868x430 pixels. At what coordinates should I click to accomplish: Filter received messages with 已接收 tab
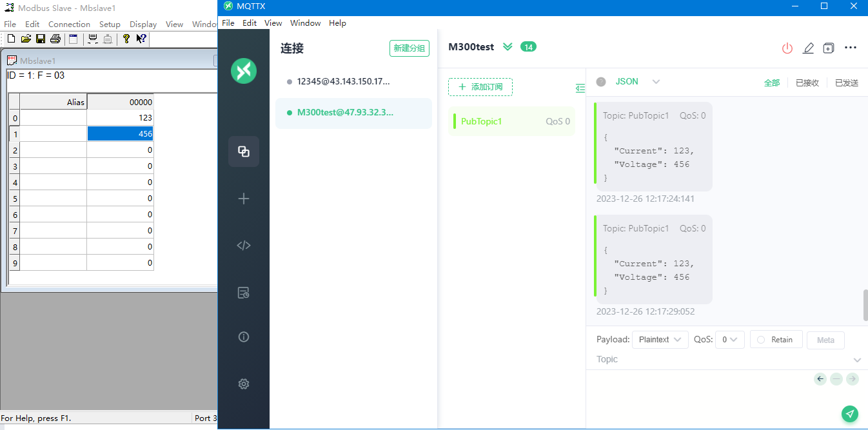pyautogui.click(x=807, y=83)
